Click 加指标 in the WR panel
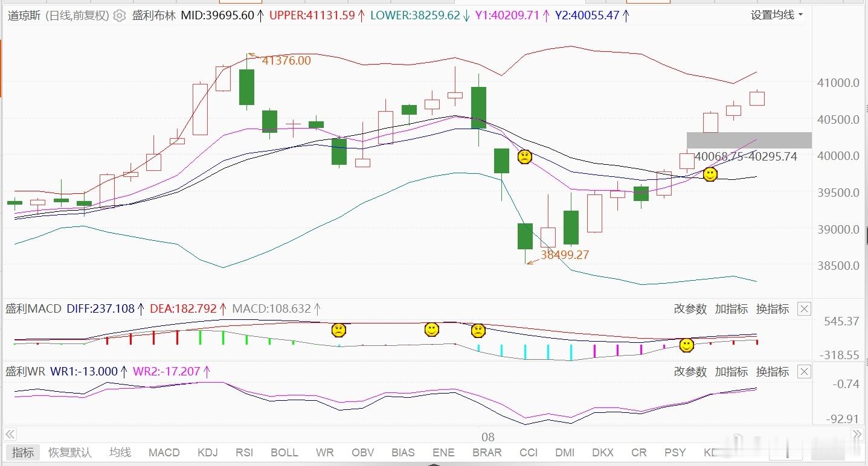This screenshot has height=466, width=868. click(731, 372)
